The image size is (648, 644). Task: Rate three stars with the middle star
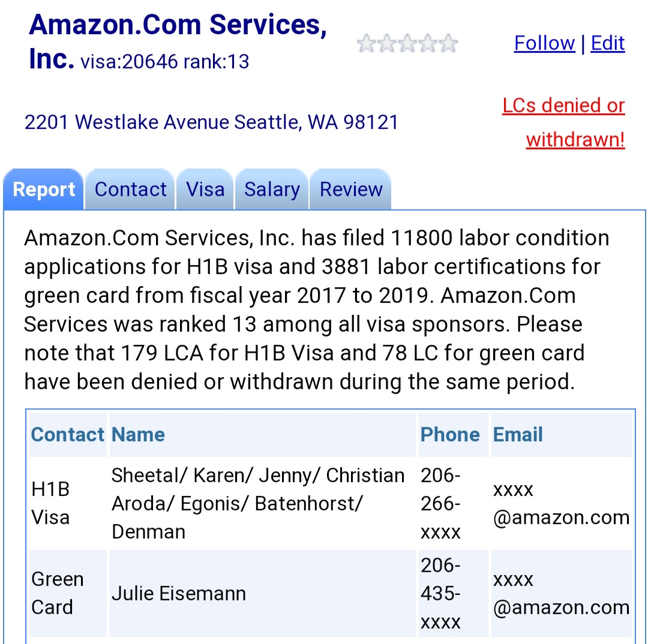(407, 44)
